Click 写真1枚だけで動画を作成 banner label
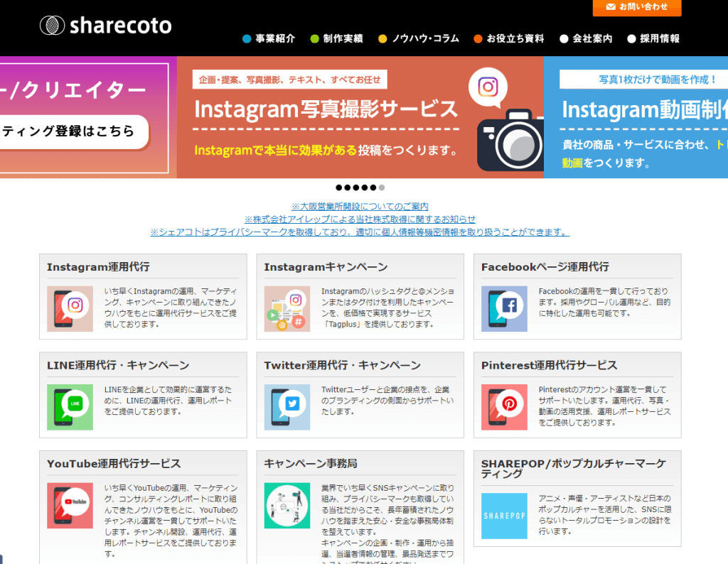Screen dimensions: 728x564 [x=643, y=80]
